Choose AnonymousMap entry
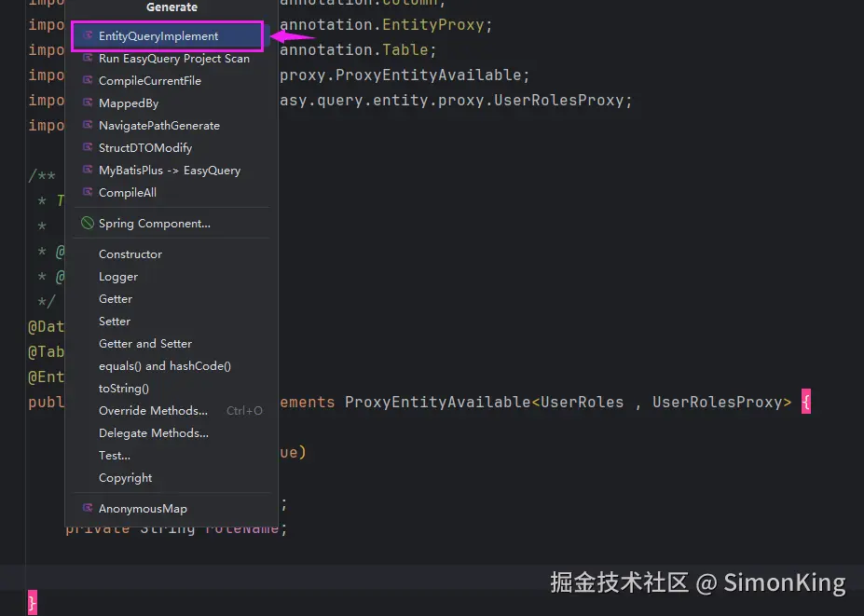The height and width of the screenshot is (616, 864). pos(171,509)
